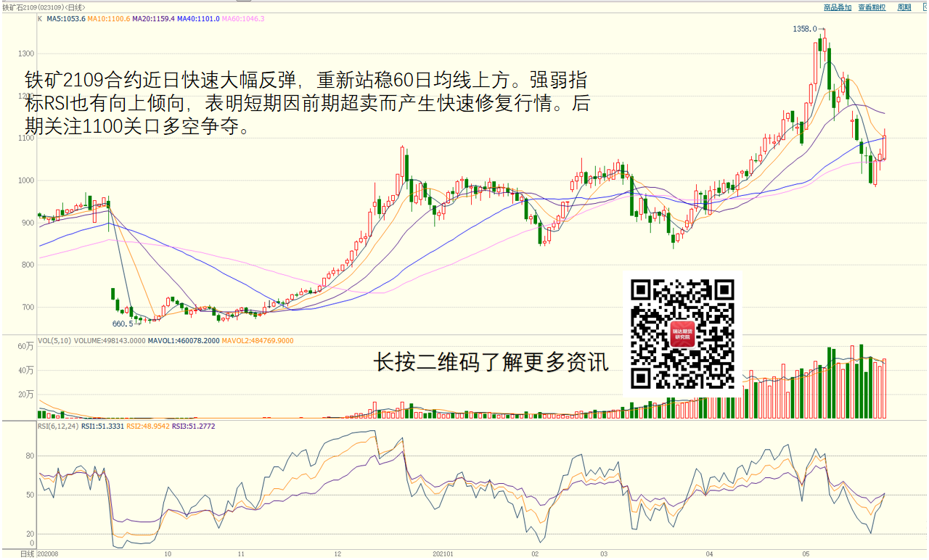Click the 660.5 low price marker
Viewport: 929px width, 560px height.
123,324
